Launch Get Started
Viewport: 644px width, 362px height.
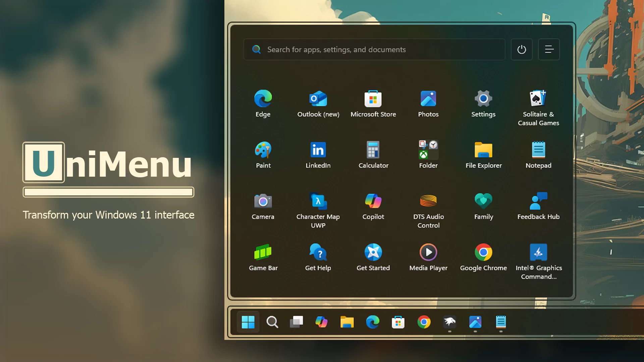tap(373, 257)
